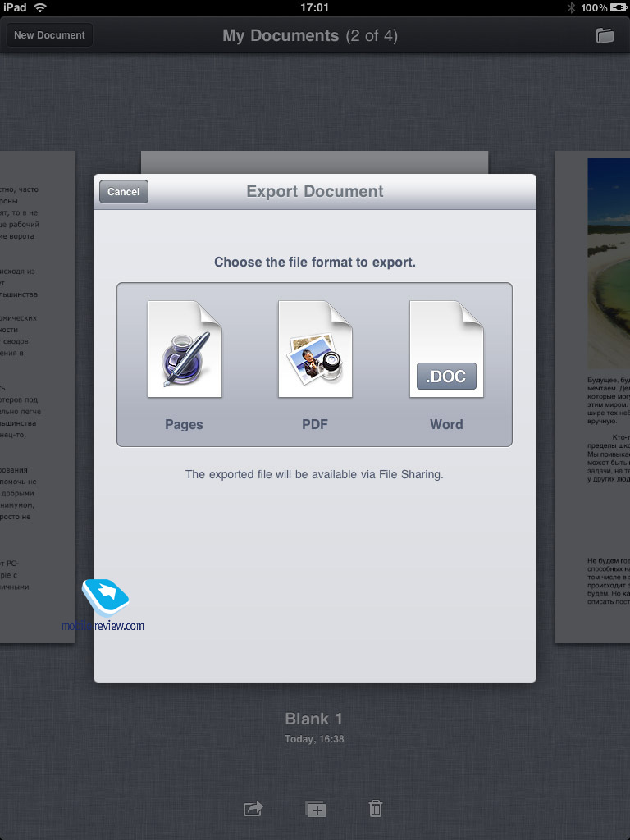
Task: Tap the Export Document dialog title
Action: pyautogui.click(x=315, y=191)
